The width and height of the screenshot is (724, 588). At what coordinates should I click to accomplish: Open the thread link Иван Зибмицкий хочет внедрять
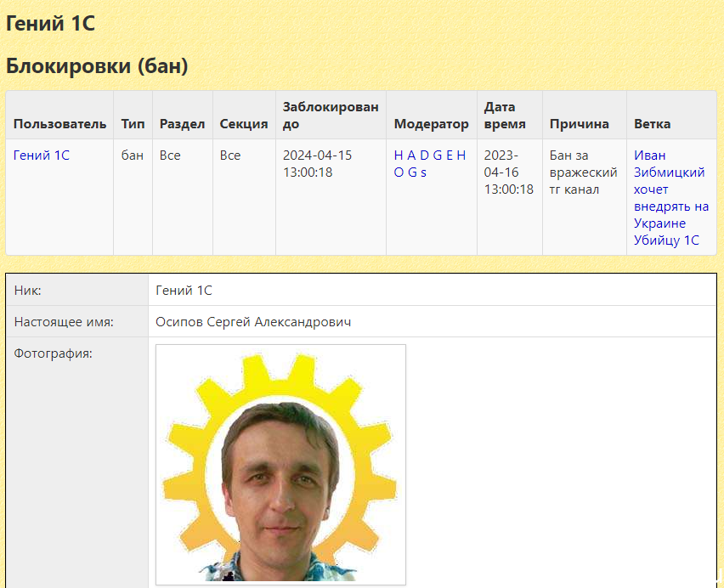click(x=671, y=197)
